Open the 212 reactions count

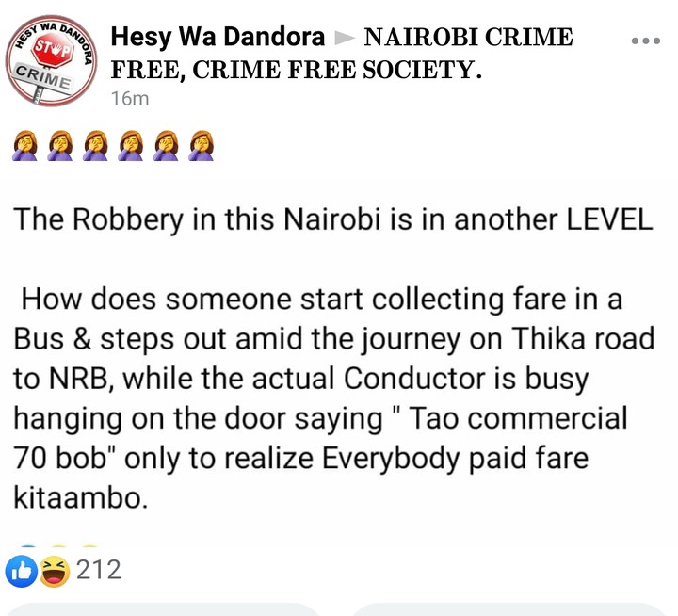click(x=99, y=570)
